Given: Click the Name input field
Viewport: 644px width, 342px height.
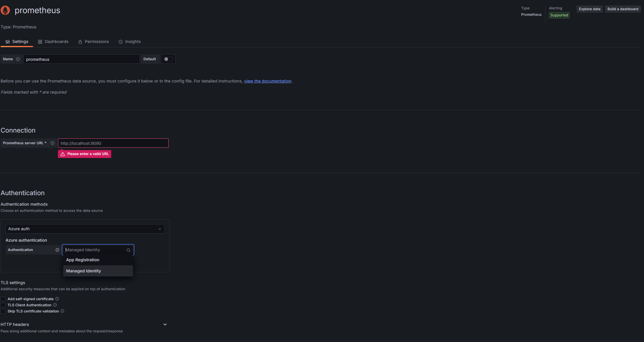Looking at the screenshot, I should click(x=82, y=59).
